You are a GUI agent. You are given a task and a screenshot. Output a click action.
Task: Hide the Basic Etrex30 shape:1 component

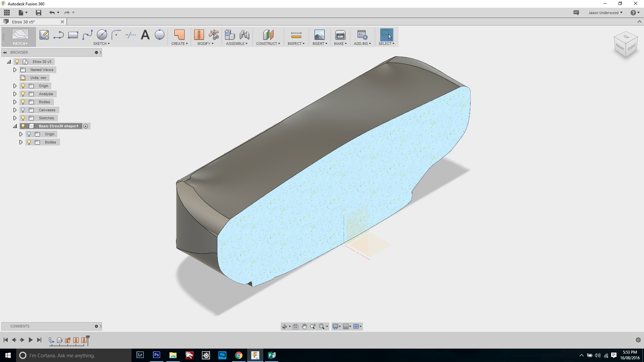(x=23, y=126)
